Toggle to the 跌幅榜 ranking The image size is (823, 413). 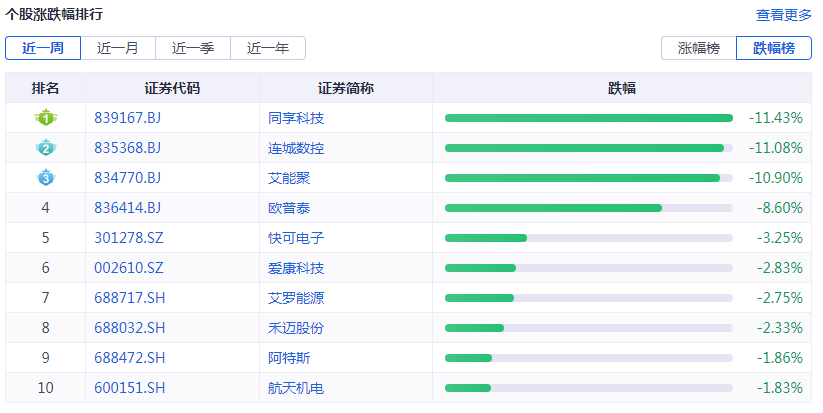point(773,48)
